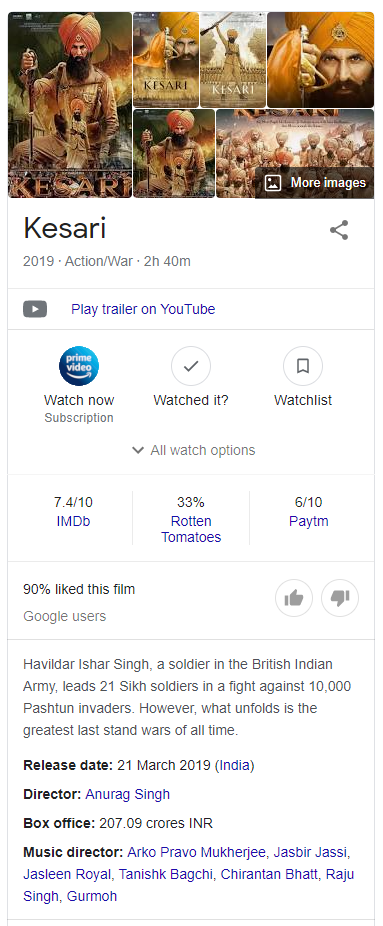
Task: Click the share icon next to Kesari
Action: pos(339,230)
